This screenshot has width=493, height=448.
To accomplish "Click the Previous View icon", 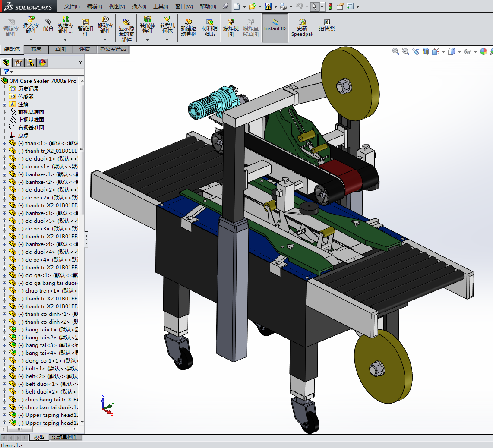I will click(416, 51).
